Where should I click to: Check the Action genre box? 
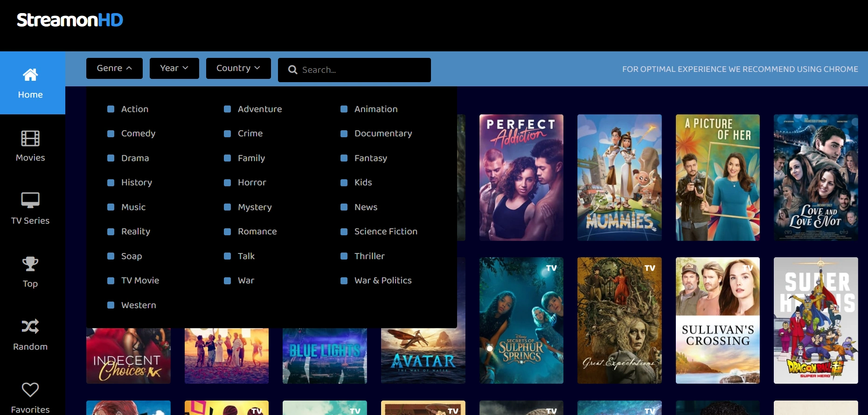click(x=111, y=109)
